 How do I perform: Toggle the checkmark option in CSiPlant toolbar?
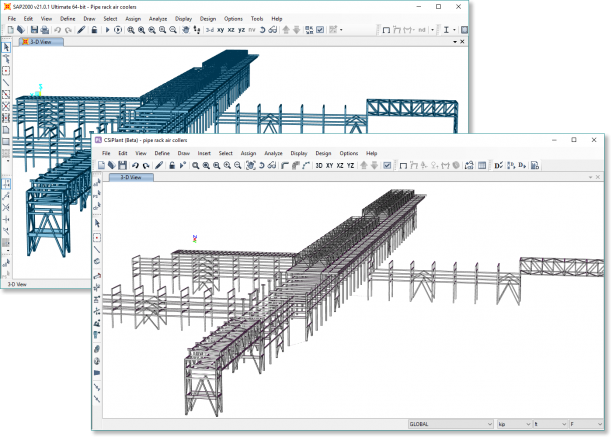coord(387,165)
